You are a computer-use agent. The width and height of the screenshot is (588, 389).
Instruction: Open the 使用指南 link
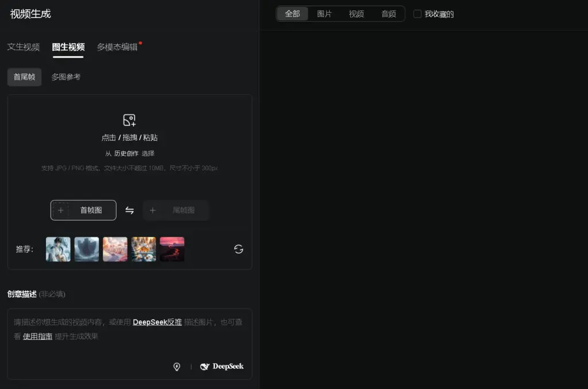(38, 336)
